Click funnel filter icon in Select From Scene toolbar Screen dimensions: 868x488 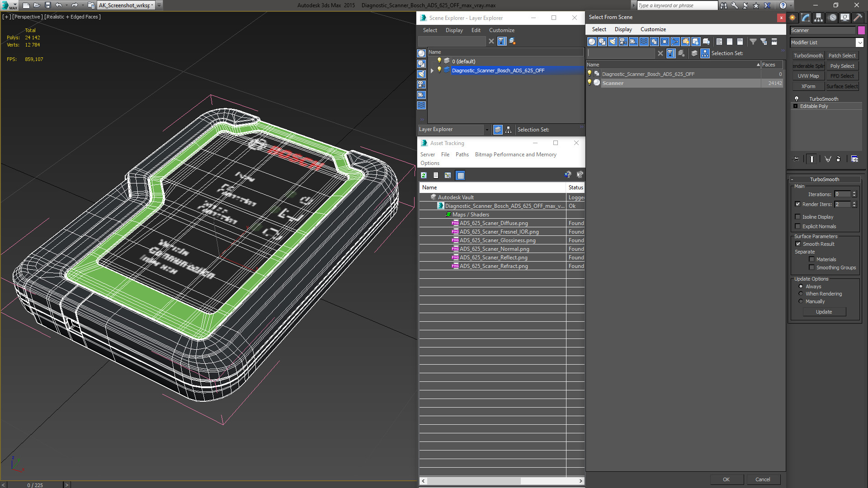point(753,42)
